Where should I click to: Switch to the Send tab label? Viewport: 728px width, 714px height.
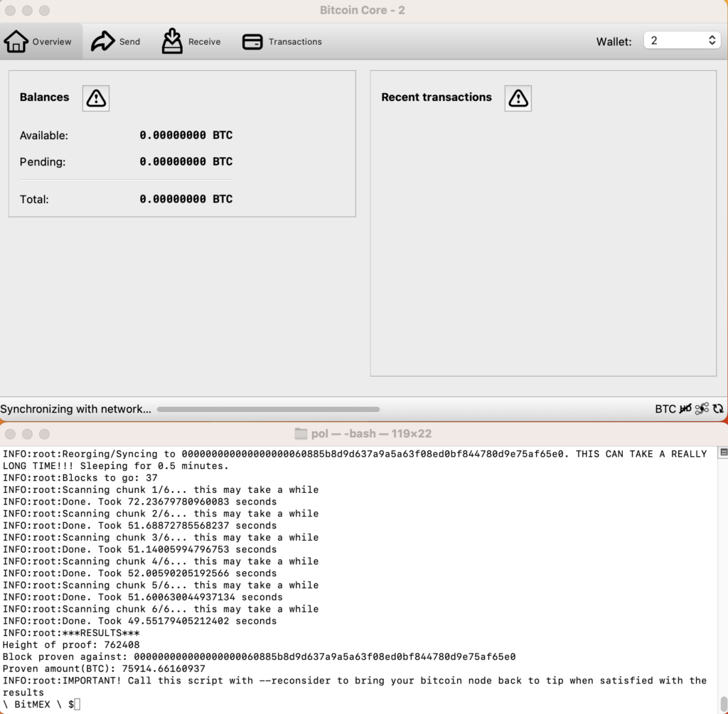(x=129, y=42)
